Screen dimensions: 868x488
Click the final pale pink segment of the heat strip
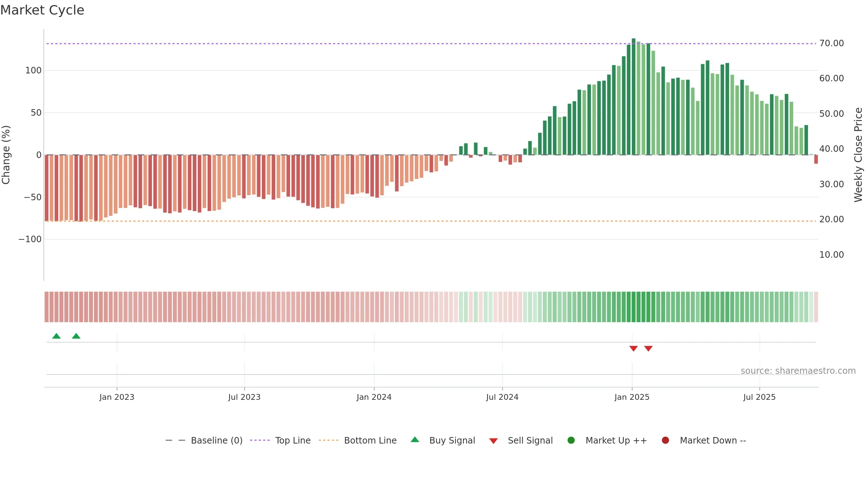pos(816,307)
